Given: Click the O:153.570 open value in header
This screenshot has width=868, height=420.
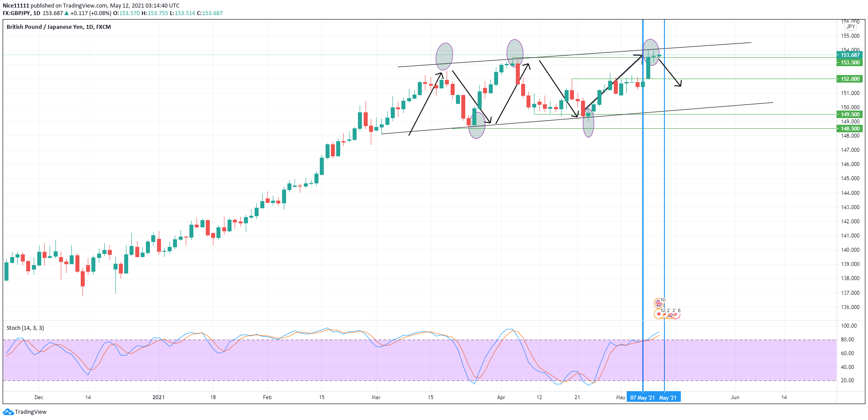Looking at the screenshot, I should (126, 13).
